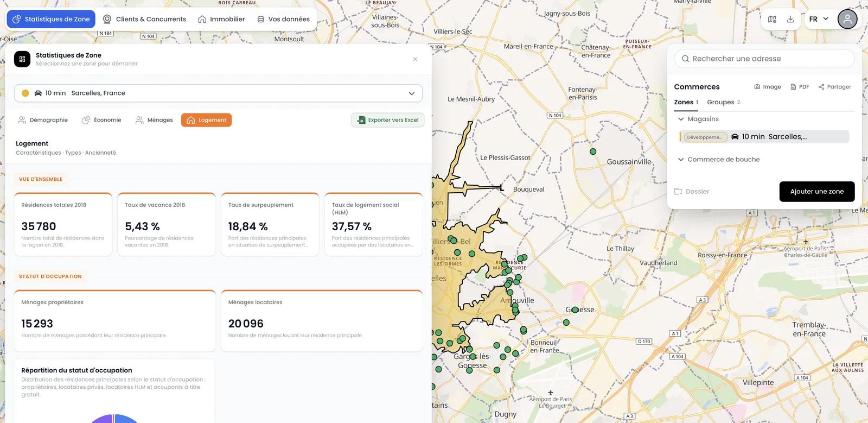This screenshot has width=868, height=423.
Task: Switch to the Immobilier tab
Action: click(x=221, y=19)
